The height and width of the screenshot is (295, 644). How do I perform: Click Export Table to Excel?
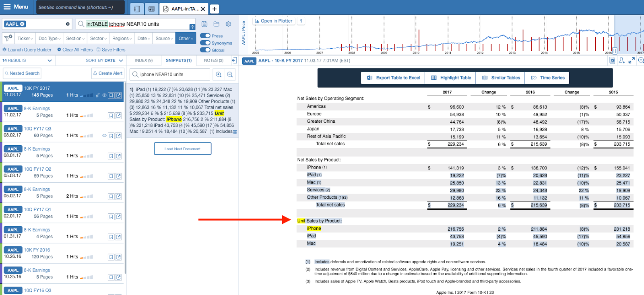tap(393, 78)
